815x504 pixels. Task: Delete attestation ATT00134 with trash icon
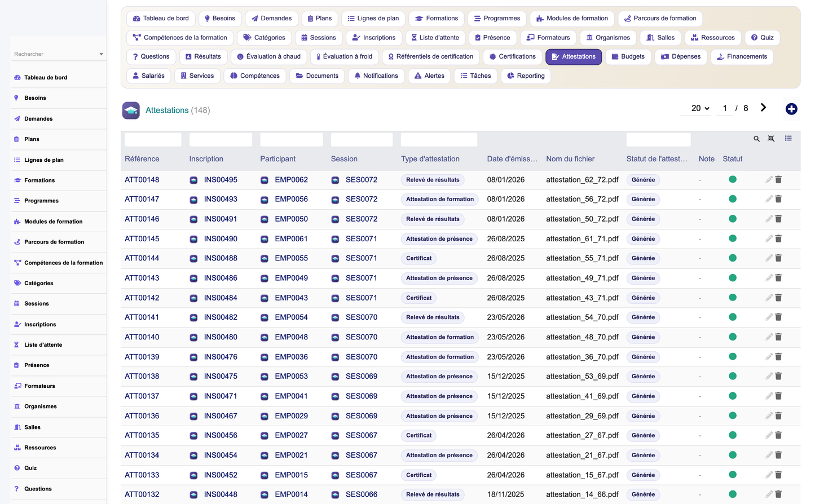click(x=778, y=455)
